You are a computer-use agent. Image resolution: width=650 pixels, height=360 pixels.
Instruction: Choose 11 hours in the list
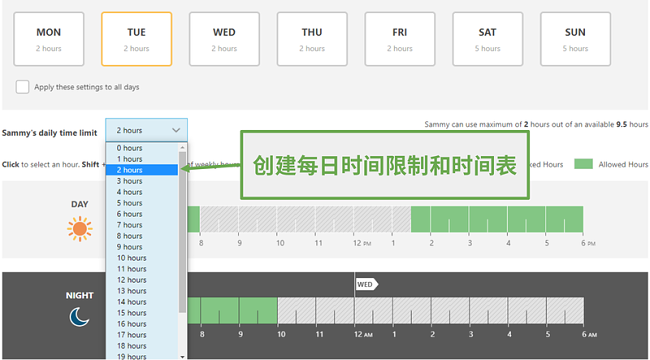[142, 269]
